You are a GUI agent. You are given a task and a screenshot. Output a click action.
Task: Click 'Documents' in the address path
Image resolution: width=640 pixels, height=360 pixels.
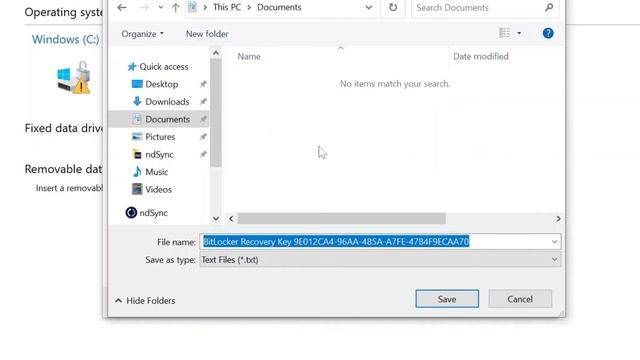[279, 7]
